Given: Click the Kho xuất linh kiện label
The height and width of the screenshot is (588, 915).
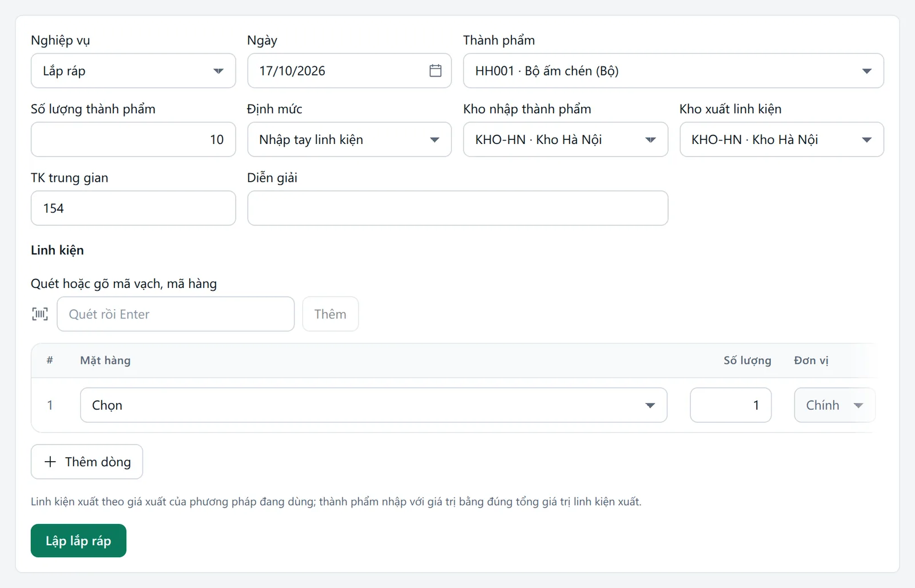Looking at the screenshot, I should click(730, 109).
